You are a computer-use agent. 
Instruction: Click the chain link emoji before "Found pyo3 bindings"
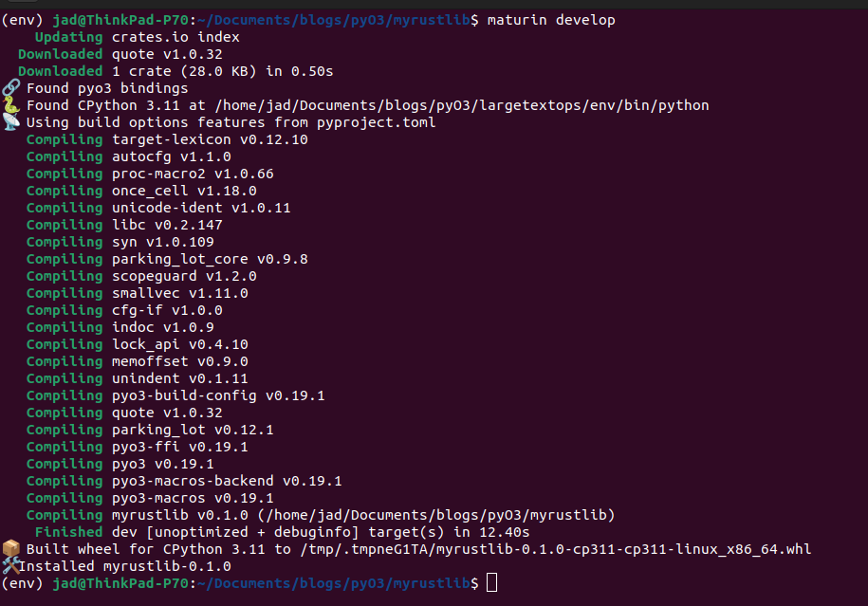(10, 88)
